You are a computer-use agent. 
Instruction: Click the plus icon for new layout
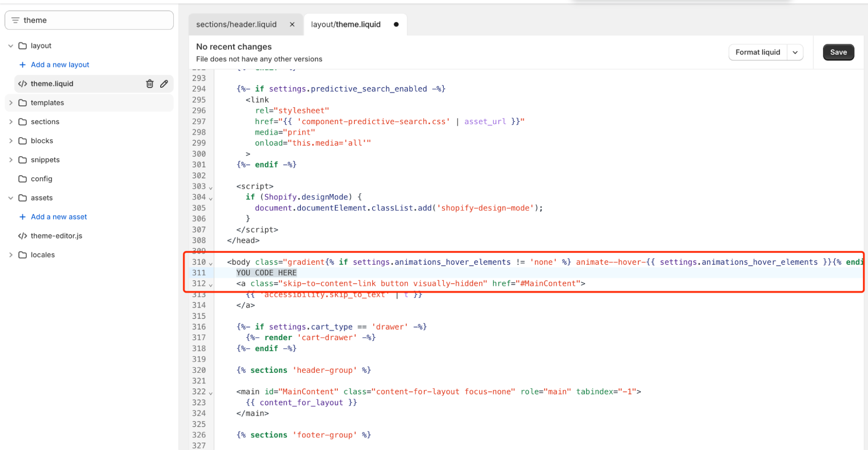tap(23, 65)
